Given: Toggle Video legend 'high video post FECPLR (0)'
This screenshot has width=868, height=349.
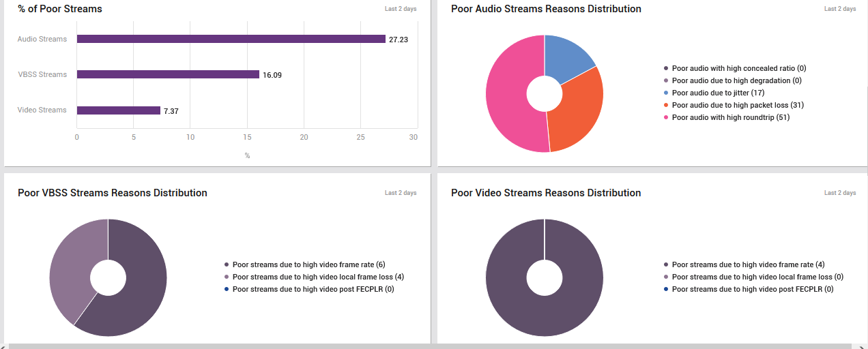Looking at the screenshot, I should [749, 289].
